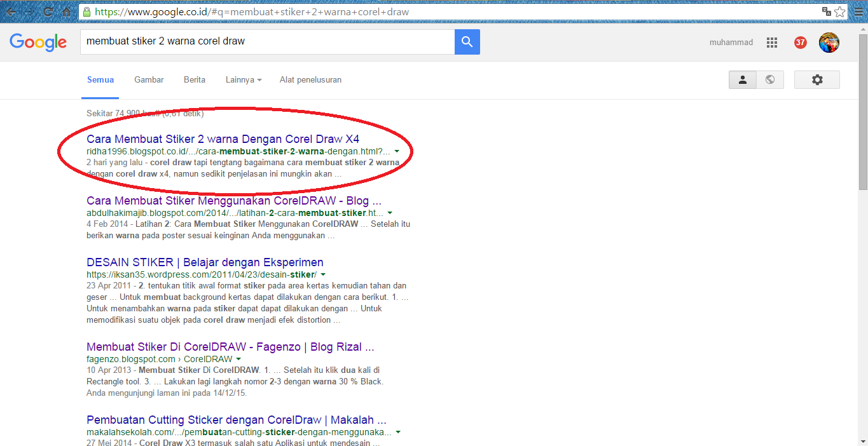Open dropdown arrow beside abdulhakimajib.blogspot.com URL
The width and height of the screenshot is (868, 446).
point(390,213)
